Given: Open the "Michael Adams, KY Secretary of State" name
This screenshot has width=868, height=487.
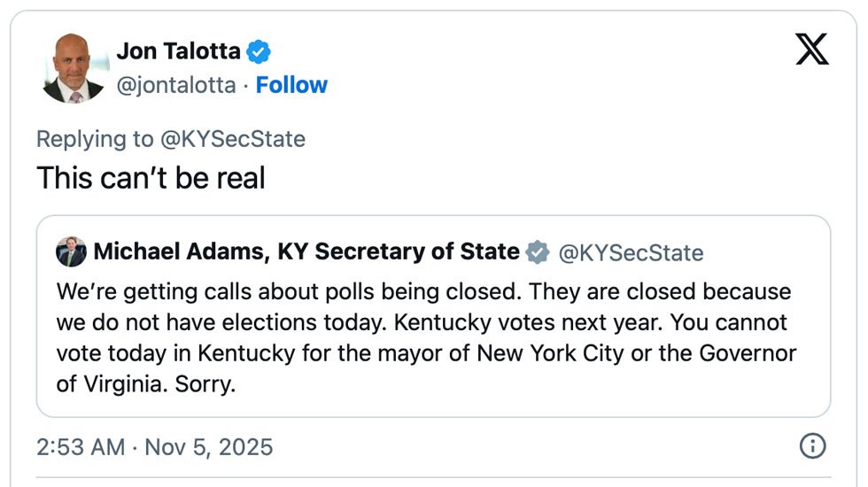Looking at the screenshot, I should point(306,251).
